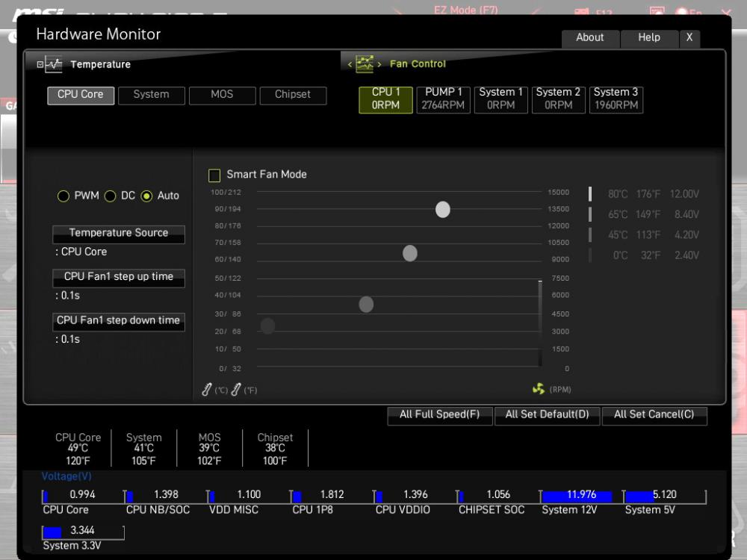Image resolution: width=747 pixels, height=560 pixels.
Task: Click fan curve point near 35°C
Action: point(366,305)
